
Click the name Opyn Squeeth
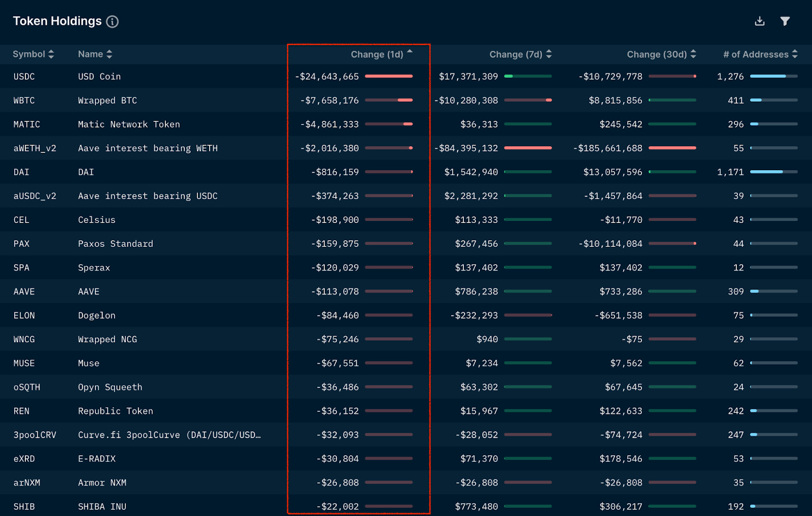[110, 387]
